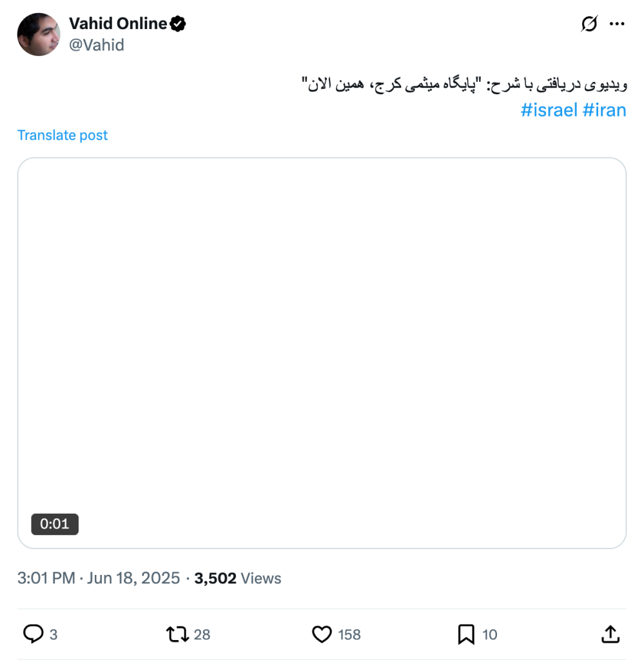Reply using the speech bubble icon
644x660 pixels.
tap(33, 634)
